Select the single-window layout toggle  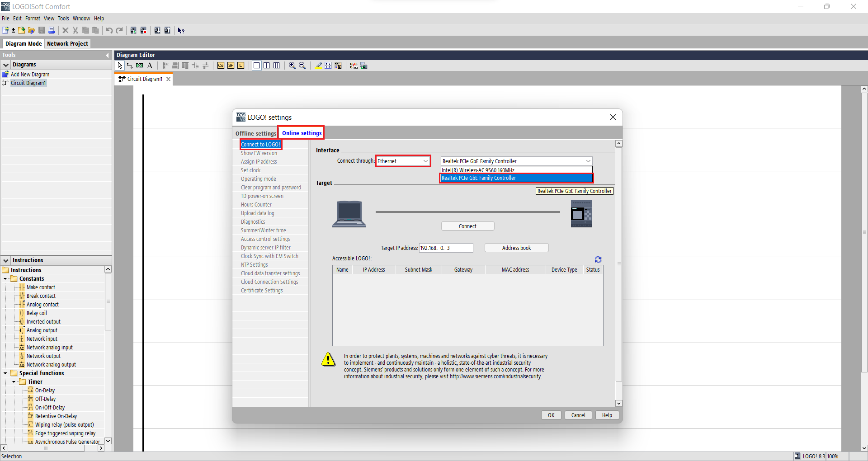pyautogui.click(x=256, y=66)
